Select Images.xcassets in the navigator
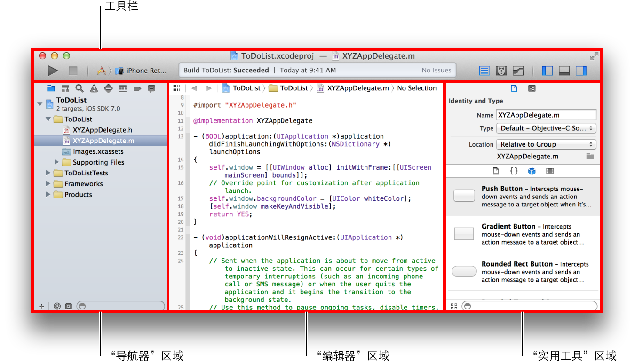Viewport: 635px width, 364px height. point(100,151)
